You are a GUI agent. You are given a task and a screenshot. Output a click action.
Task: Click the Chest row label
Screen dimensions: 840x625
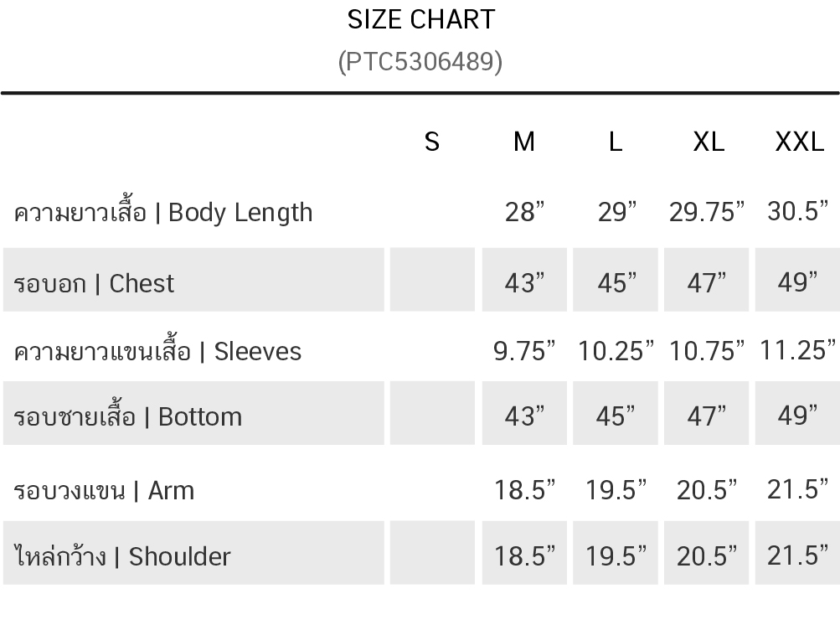pos(95,283)
